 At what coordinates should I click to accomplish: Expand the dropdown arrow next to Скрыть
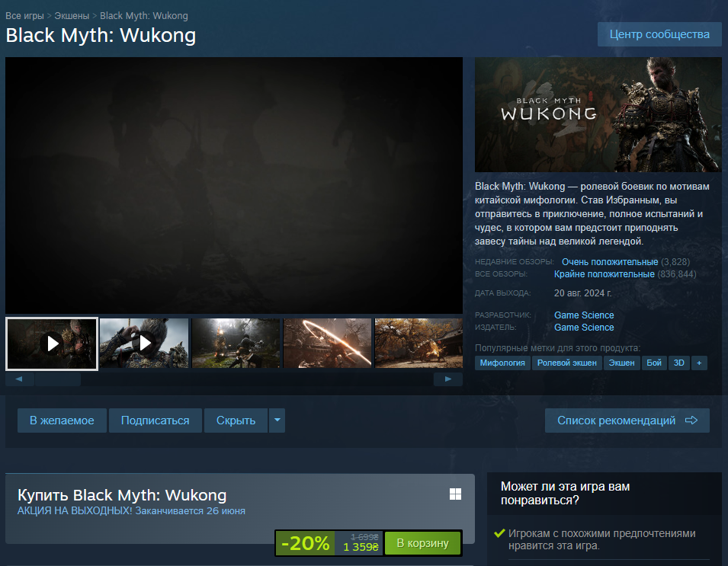coord(277,421)
